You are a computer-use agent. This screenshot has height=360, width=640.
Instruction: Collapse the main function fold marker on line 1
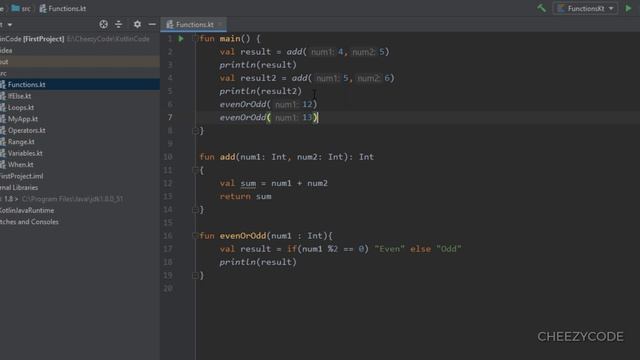click(x=195, y=39)
